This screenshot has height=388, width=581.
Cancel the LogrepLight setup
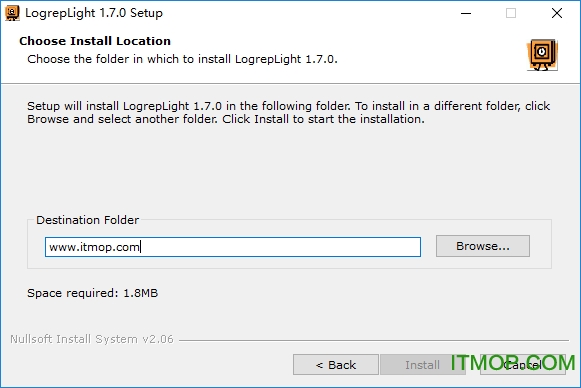pos(523,365)
